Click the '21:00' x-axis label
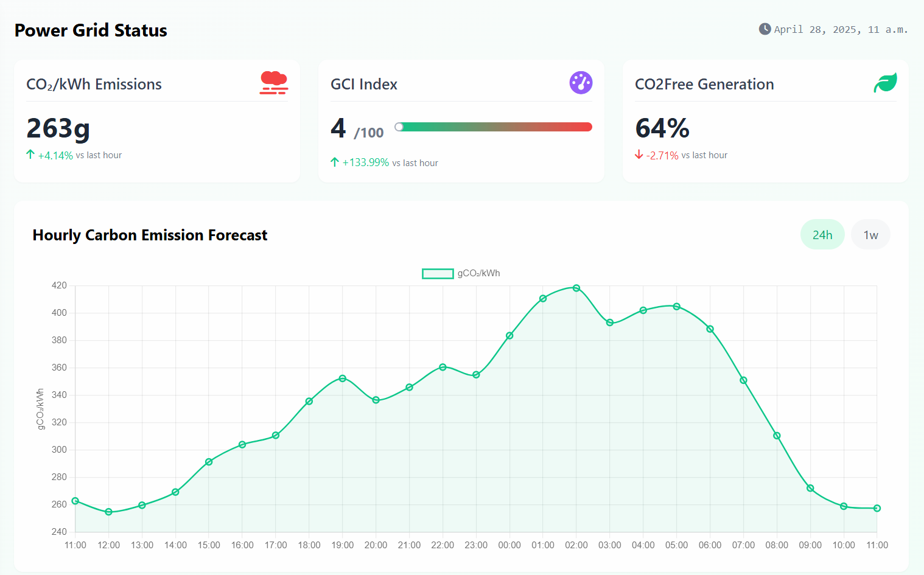The image size is (924, 575). (x=409, y=545)
